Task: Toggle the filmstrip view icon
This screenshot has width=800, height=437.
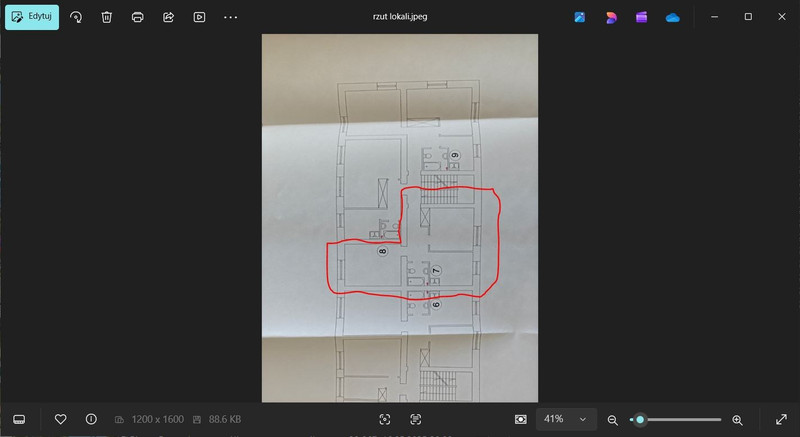Action: 19,419
